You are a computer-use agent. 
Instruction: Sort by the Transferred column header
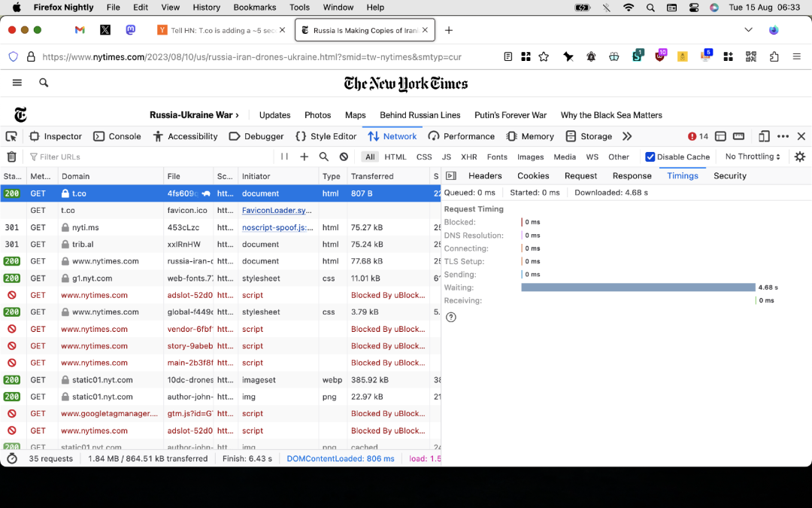389,176
